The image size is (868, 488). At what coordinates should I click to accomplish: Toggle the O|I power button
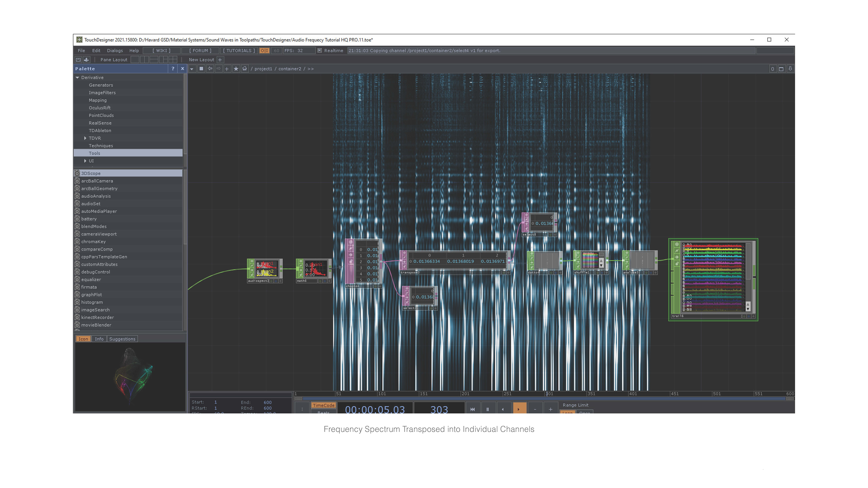point(264,51)
